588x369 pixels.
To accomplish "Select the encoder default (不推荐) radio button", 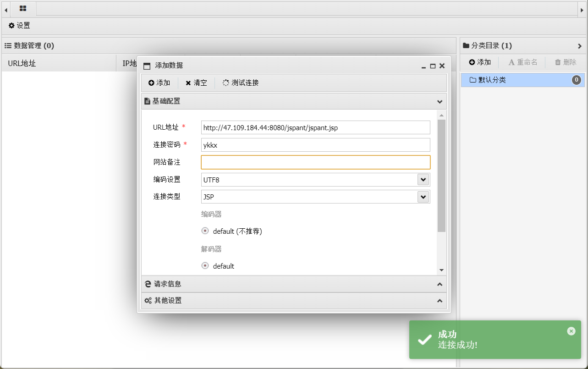I will (x=205, y=231).
